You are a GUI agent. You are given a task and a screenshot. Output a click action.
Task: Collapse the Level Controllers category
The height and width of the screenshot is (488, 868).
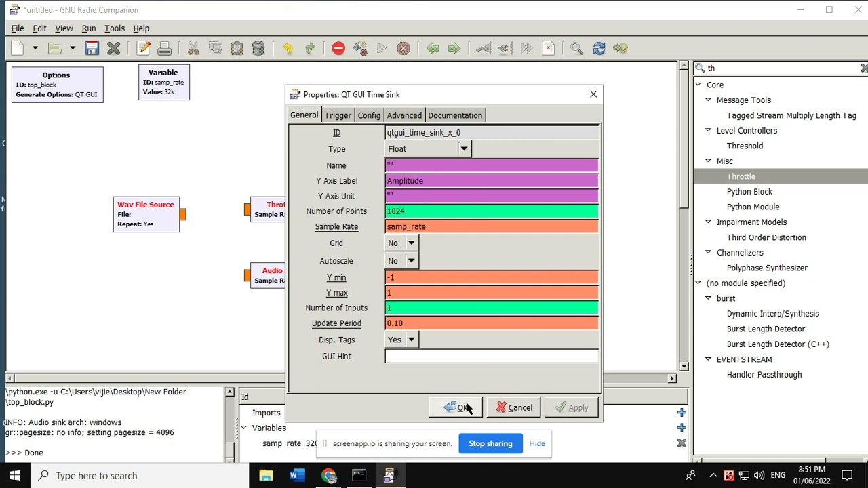tap(708, 131)
